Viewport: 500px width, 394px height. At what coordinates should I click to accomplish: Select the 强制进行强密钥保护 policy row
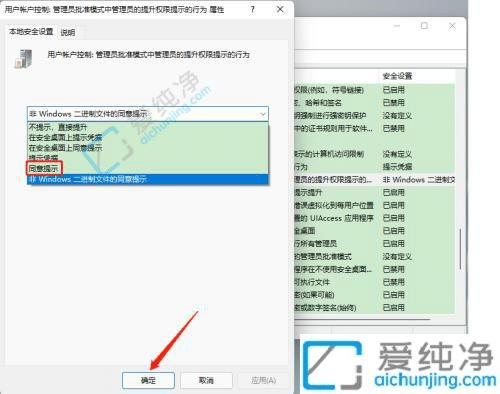point(374,116)
